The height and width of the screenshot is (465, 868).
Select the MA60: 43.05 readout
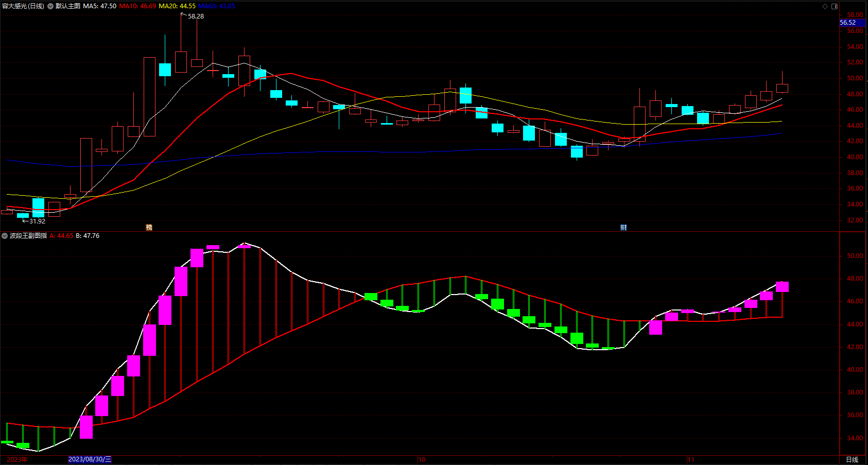pos(217,6)
